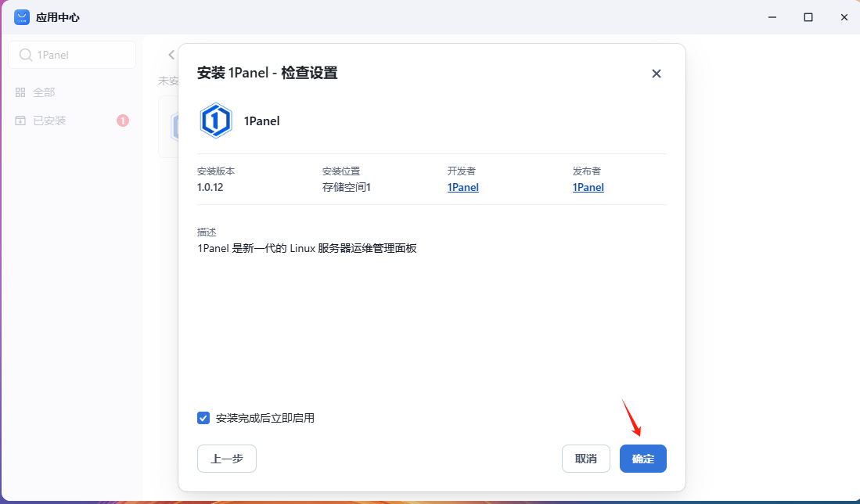860x504 pixels.
Task: Click the install location 存储空间1
Action: (347, 188)
